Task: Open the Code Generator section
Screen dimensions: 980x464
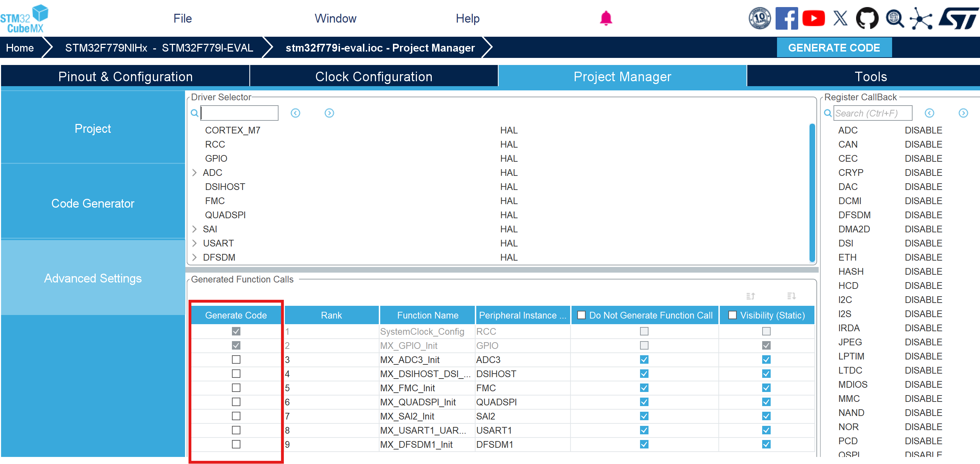Action: (93, 203)
